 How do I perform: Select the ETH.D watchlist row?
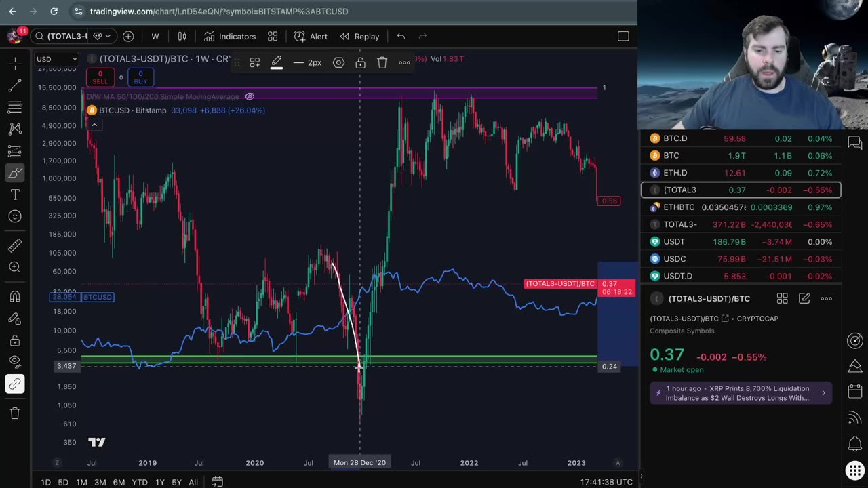[741, 173]
